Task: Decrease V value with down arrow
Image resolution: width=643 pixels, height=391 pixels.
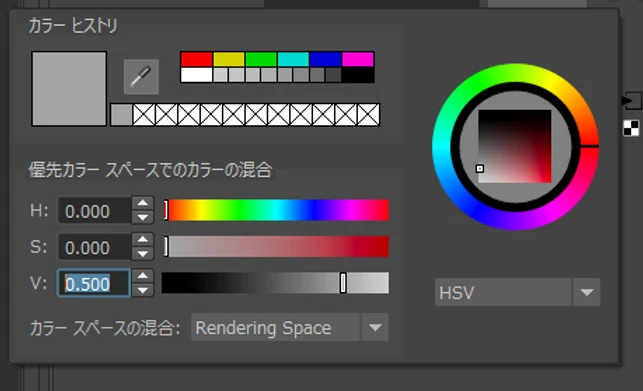Action: pos(143,290)
